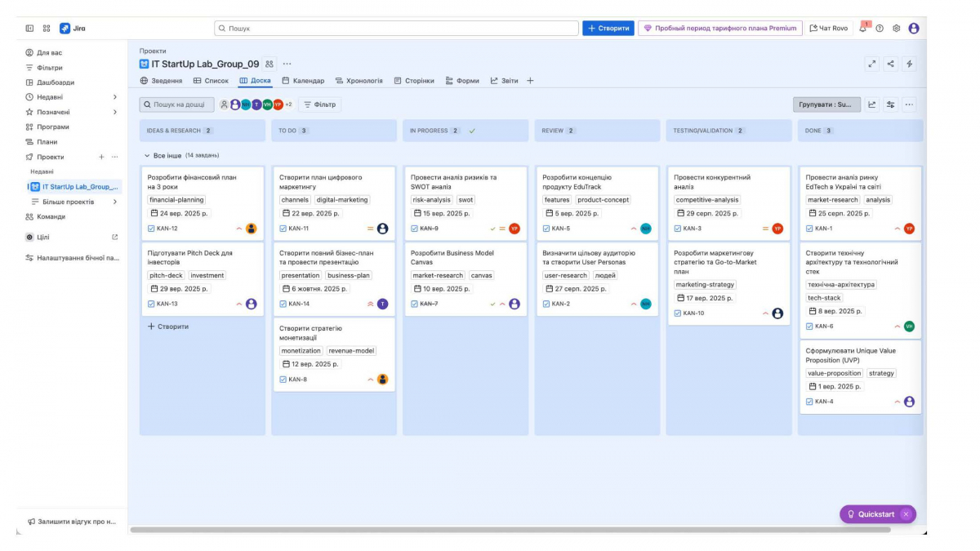Image resolution: width=980 pixels, height=551 pixels.
Task: Click the share icon for the project
Action: click(890, 64)
